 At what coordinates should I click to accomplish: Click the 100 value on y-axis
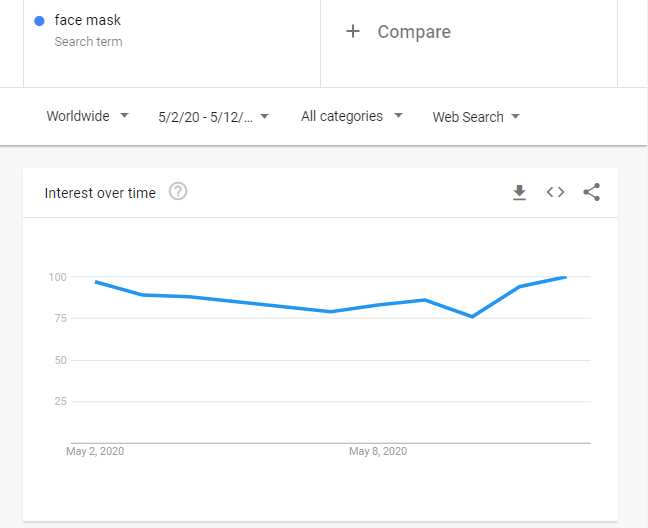pos(56,276)
